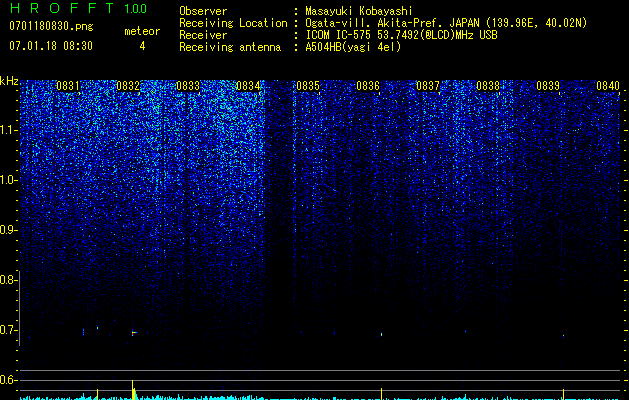
Task: Click the 0838 time marker
Action: click(488, 86)
